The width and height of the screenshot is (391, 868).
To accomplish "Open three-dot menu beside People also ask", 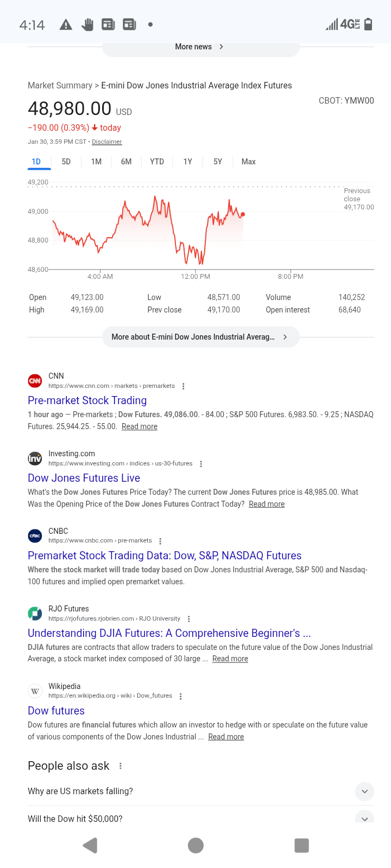I will (121, 766).
